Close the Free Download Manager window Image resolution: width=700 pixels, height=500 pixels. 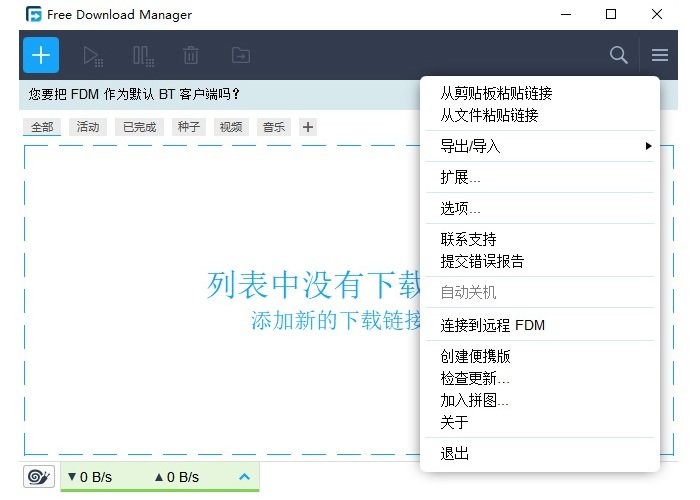coord(657,14)
